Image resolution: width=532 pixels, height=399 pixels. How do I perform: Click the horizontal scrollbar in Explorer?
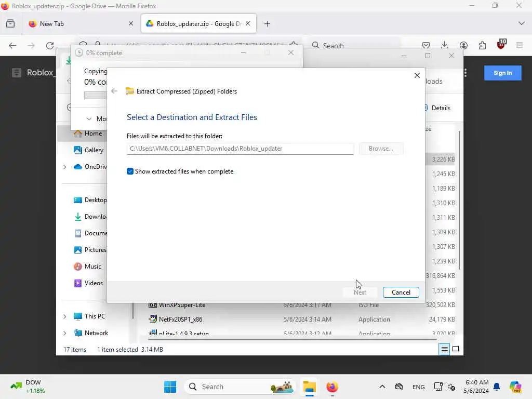(x=292, y=339)
